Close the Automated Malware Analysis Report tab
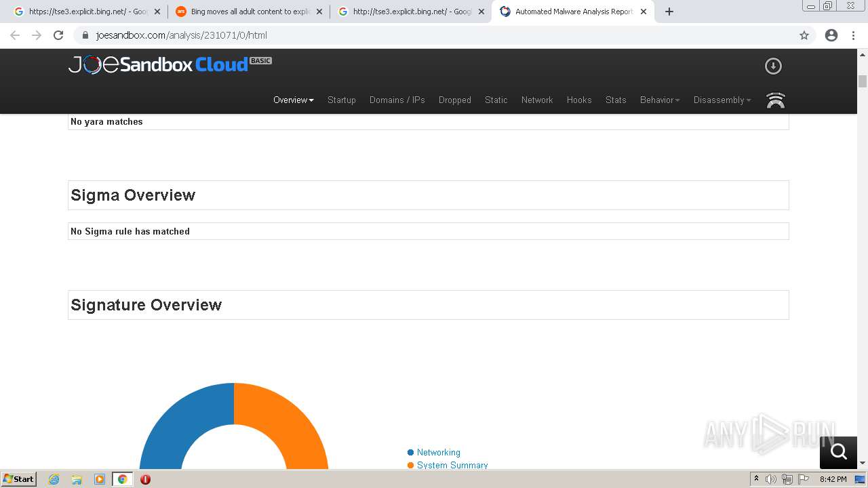Viewport: 868px width, 488px height. point(644,12)
